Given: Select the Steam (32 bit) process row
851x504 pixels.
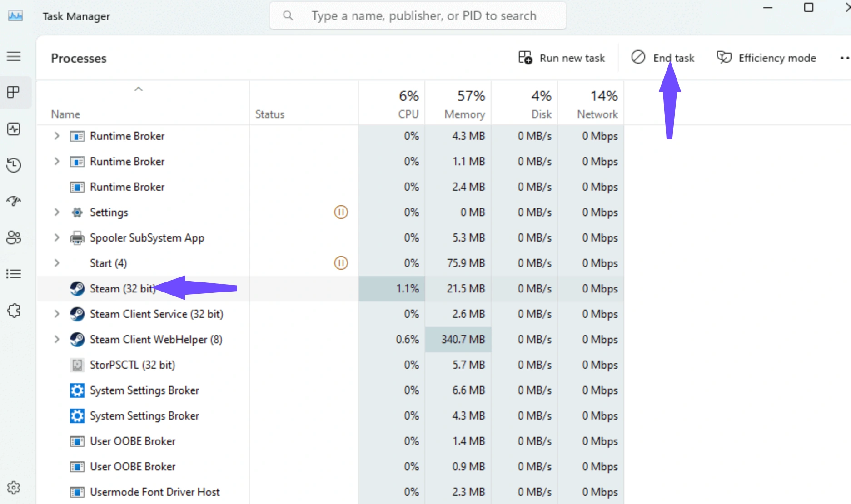Looking at the screenshot, I should [x=330, y=288].
